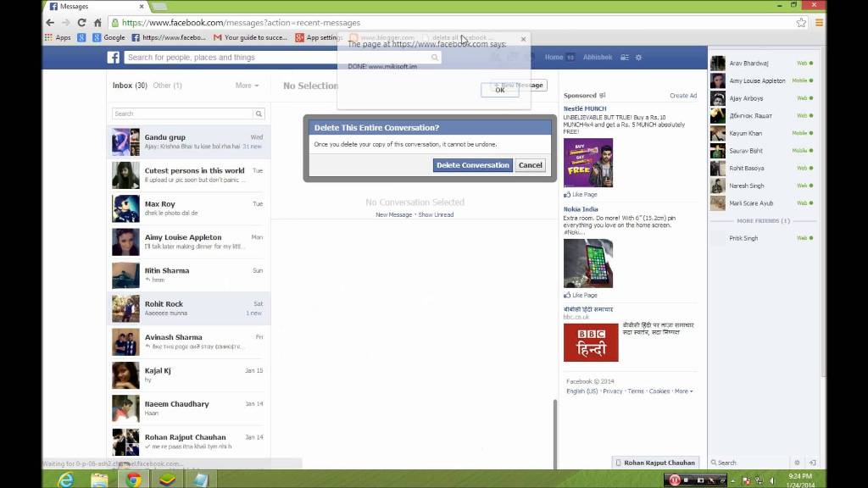The height and width of the screenshot is (488, 868).
Task: Open Internet Explorer from the taskbar
Action: [64, 480]
